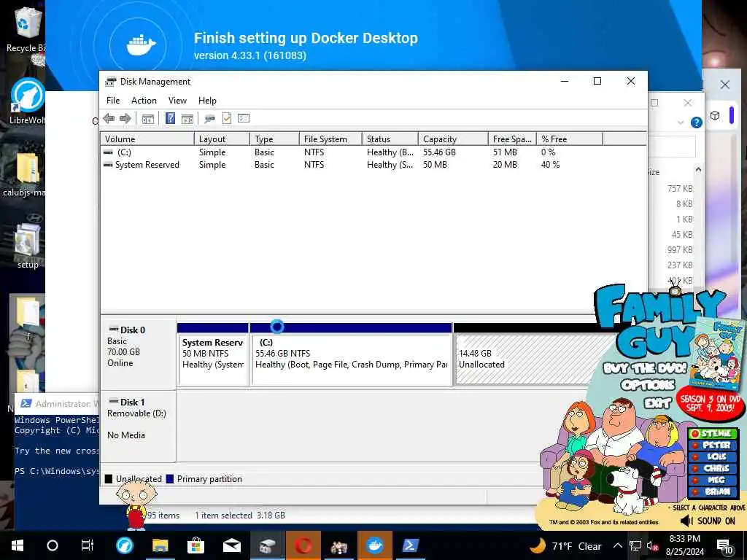Open the setup desktop icon
This screenshot has width=747, height=560.
pyautogui.click(x=27, y=245)
